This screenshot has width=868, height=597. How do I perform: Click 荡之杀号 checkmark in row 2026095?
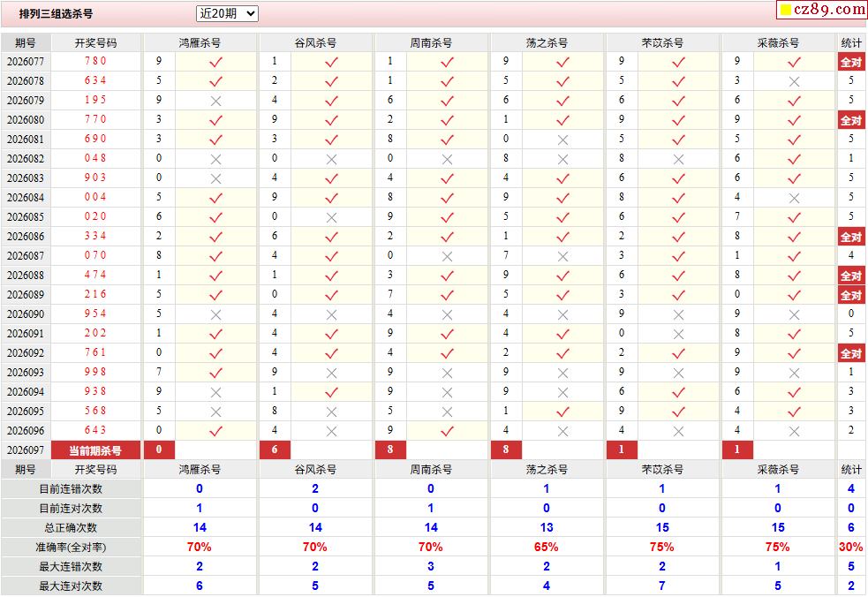click(562, 412)
